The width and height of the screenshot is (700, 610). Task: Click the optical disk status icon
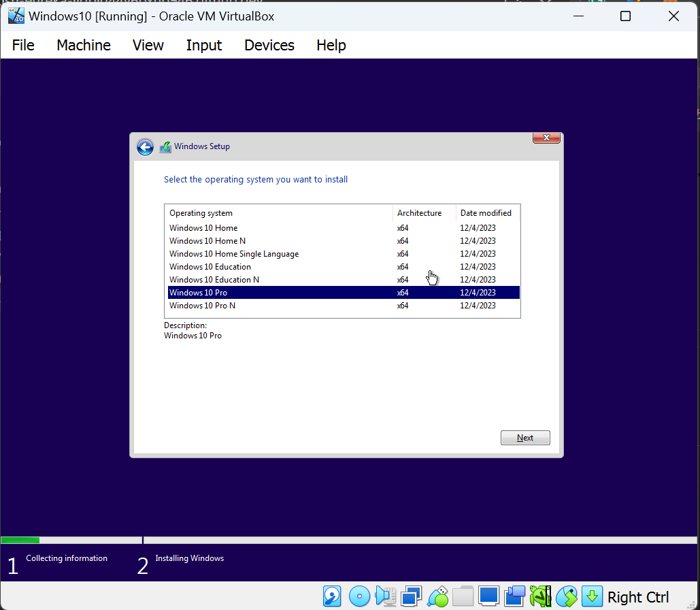tap(359, 596)
